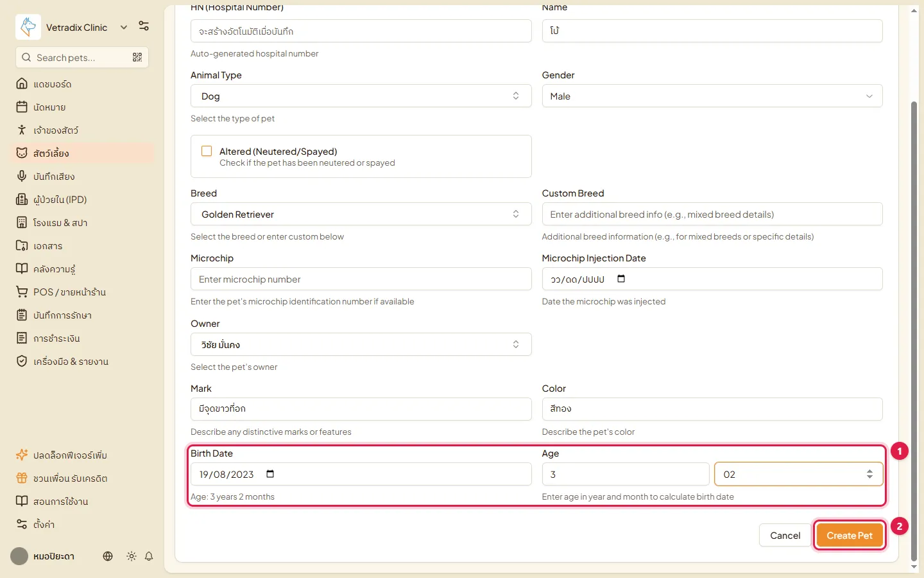Viewport: 924px width, 578px height.
Task: Scan with the QR code search icon
Action: tap(137, 57)
